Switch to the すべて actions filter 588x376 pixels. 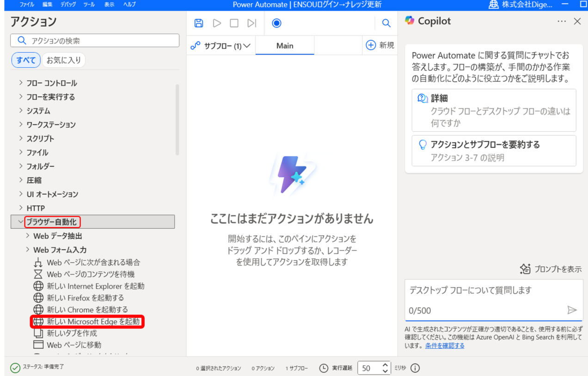(26, 60)
